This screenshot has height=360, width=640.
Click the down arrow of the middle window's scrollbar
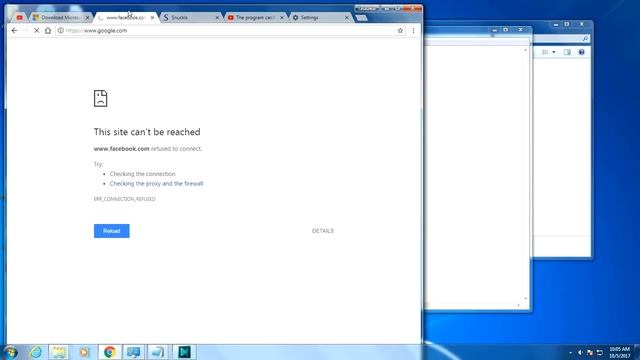coord(525,299)
